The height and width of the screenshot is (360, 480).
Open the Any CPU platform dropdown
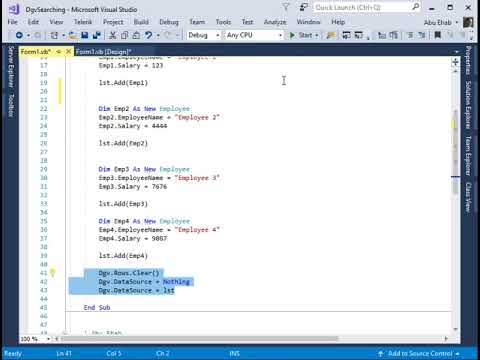[254, 35]
